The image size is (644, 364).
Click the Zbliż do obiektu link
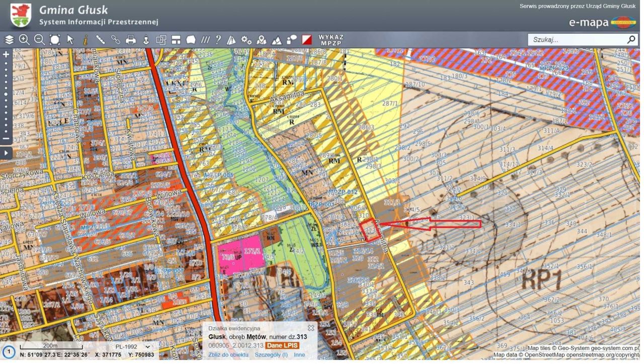point(228,355)
